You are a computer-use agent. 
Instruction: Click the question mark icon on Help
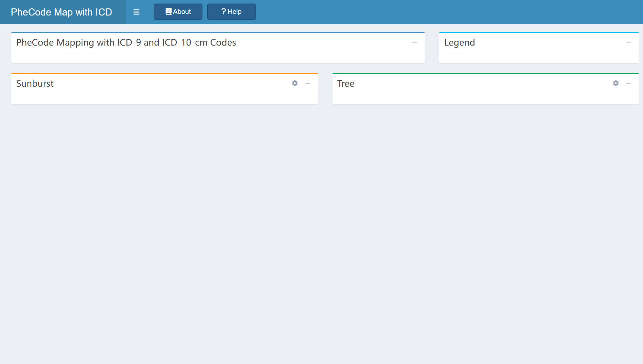(x=223, y=12)
